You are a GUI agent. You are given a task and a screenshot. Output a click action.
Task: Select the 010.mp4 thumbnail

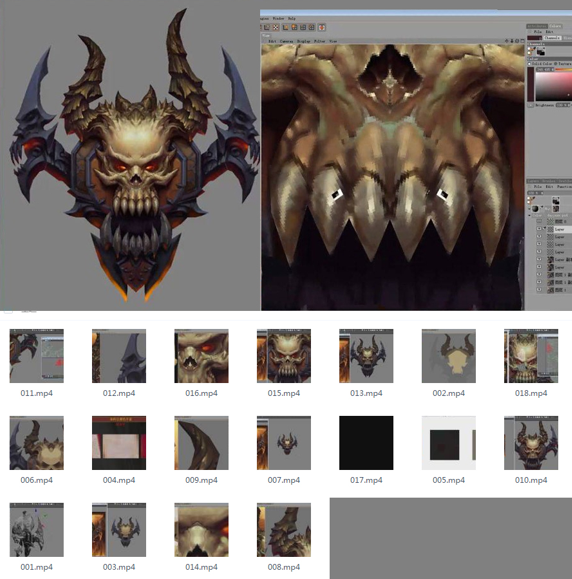click(x=531, y=443)
